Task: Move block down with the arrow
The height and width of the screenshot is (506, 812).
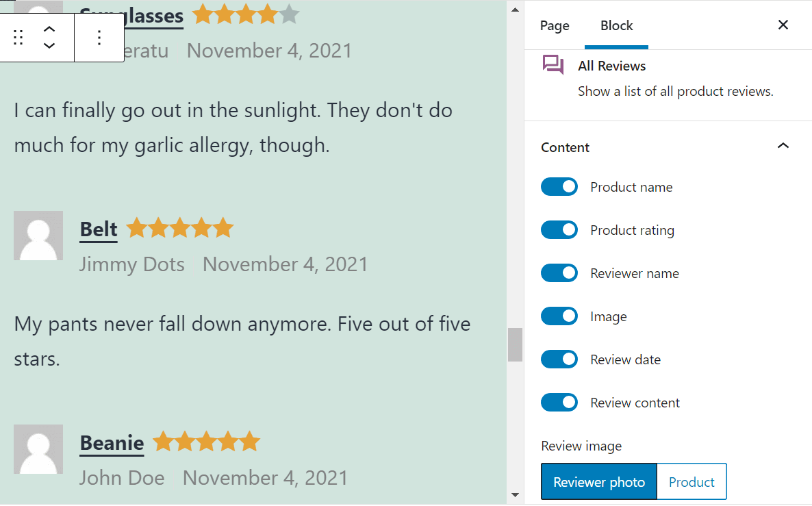Action: click(x=49, y=46)
